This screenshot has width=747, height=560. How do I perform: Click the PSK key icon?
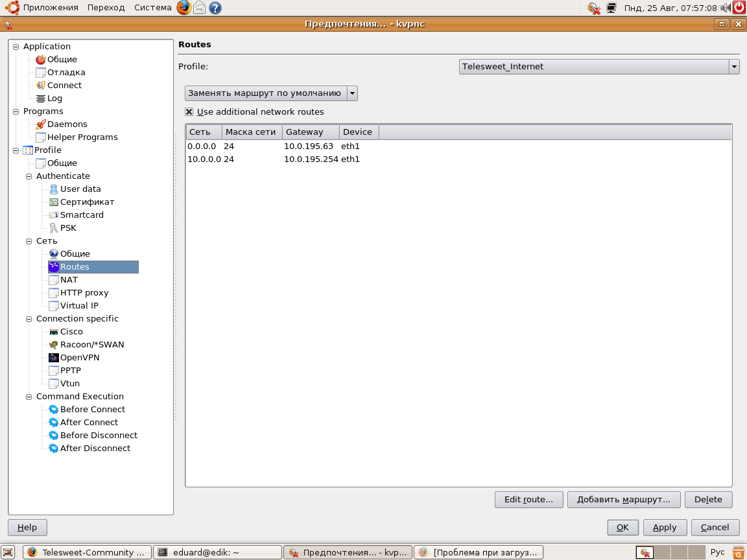(54, 228)
